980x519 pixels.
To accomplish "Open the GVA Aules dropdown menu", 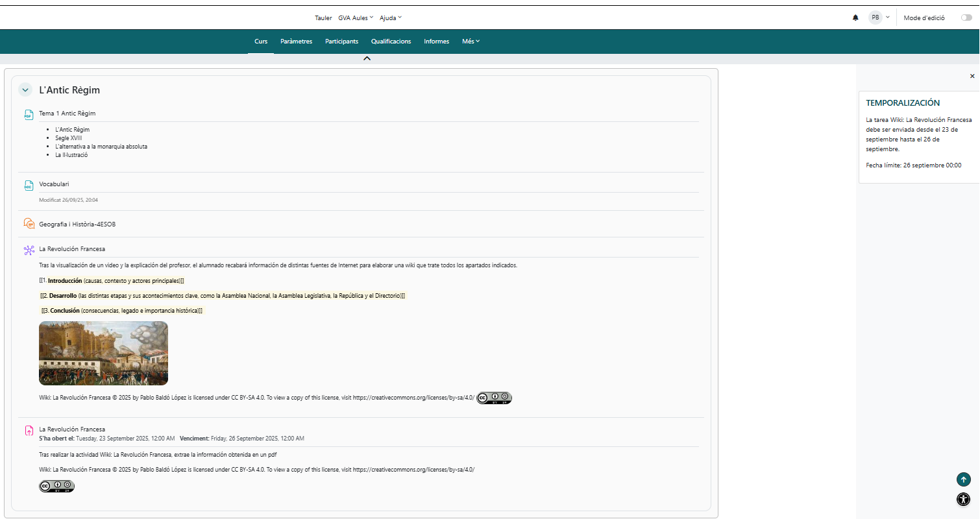I will (356, 18).
